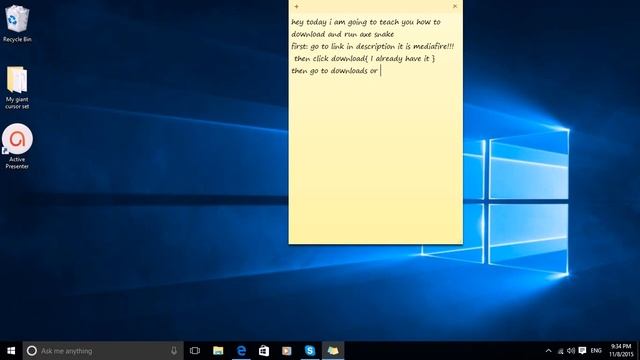
Task: Click the Sticky Notes taskbar icon
Action: coord(333,351)
